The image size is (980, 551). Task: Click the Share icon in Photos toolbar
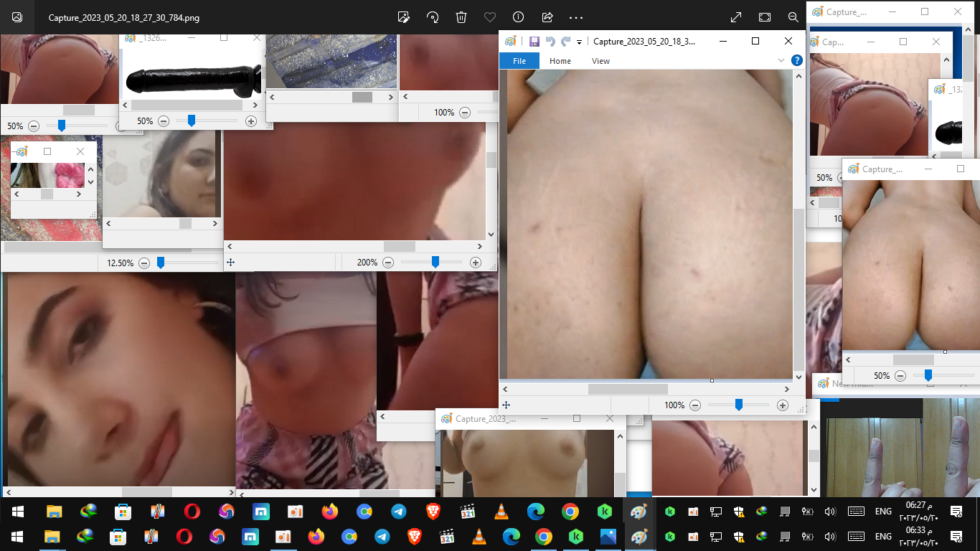pos(547,17)
